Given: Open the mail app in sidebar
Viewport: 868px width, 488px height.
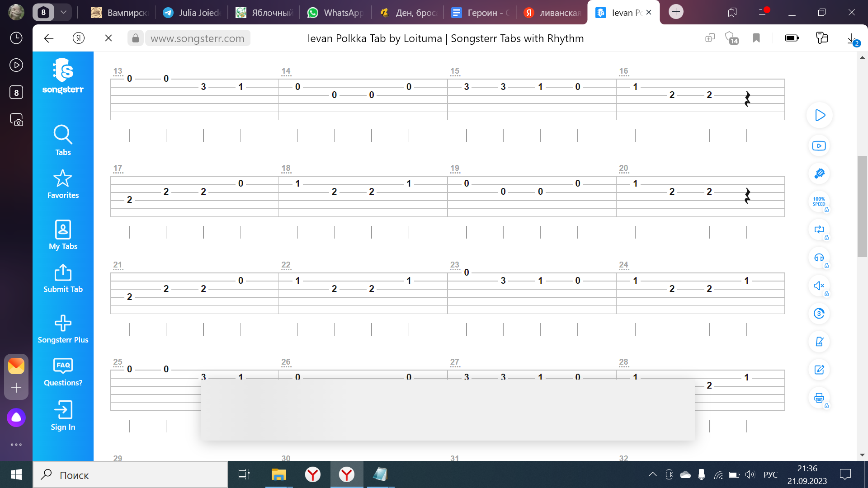Looking at the screenshot, I should point(16,366).
